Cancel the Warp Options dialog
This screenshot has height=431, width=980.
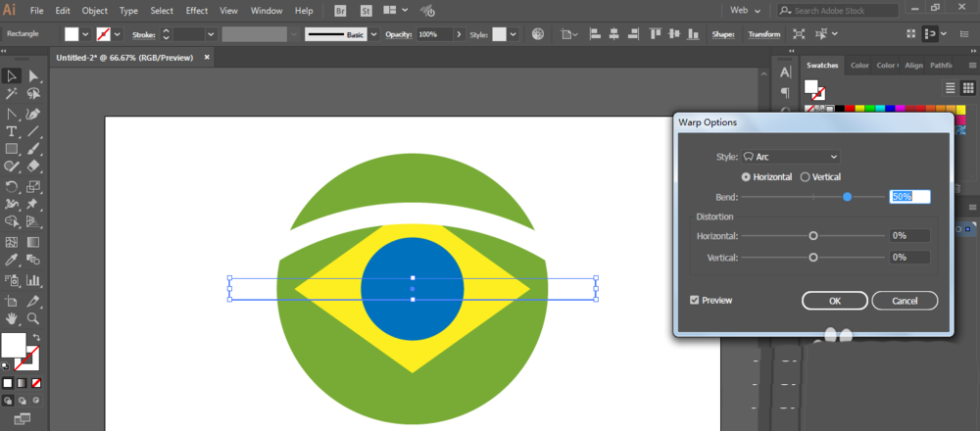point(905,301)
